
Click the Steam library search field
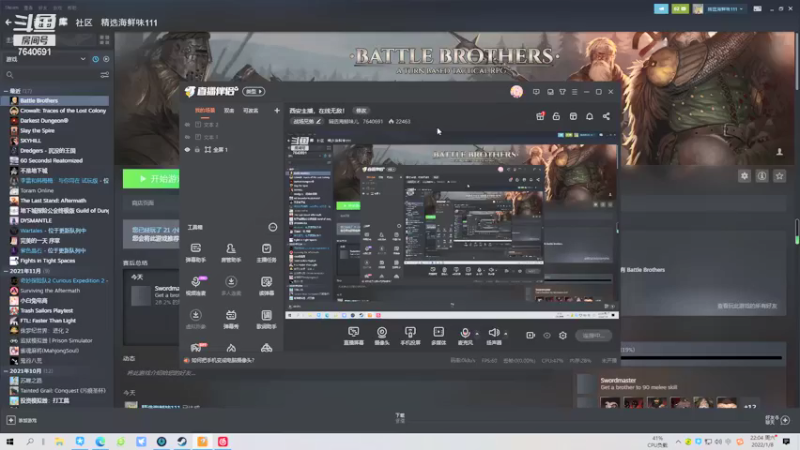pyautogui.click(x=51, y=75)
